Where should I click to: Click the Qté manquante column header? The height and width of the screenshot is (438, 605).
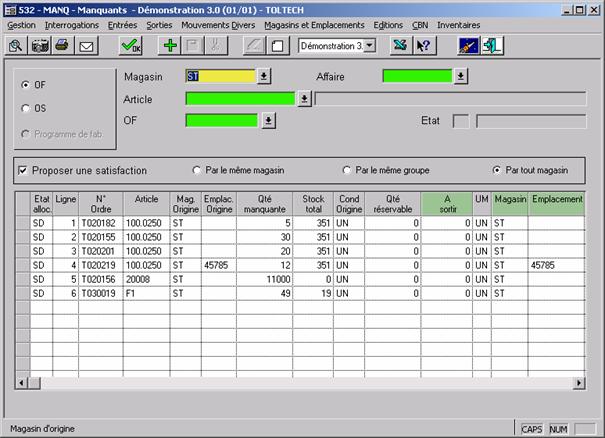265,205
